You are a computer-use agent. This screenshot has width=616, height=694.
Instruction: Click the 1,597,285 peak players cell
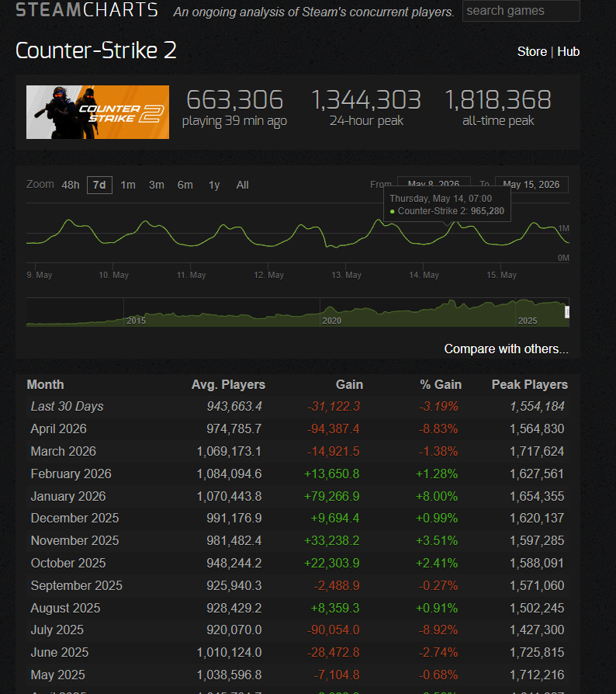point(537,541)
